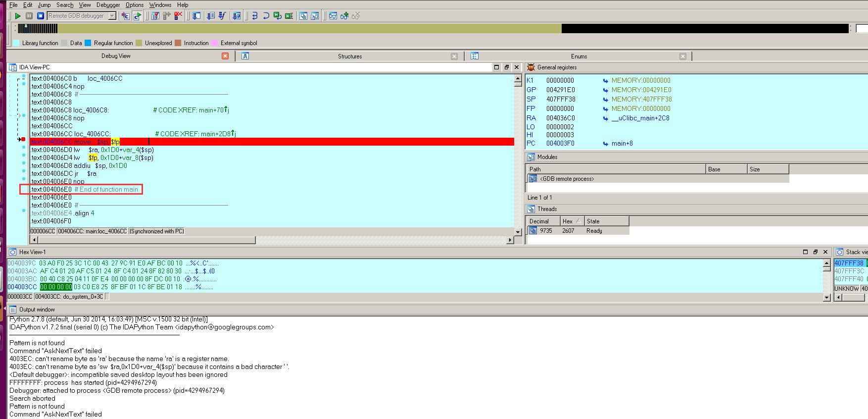868x419 pixels.
Task: Open the Debugger menu
Action: click(108, 5)
